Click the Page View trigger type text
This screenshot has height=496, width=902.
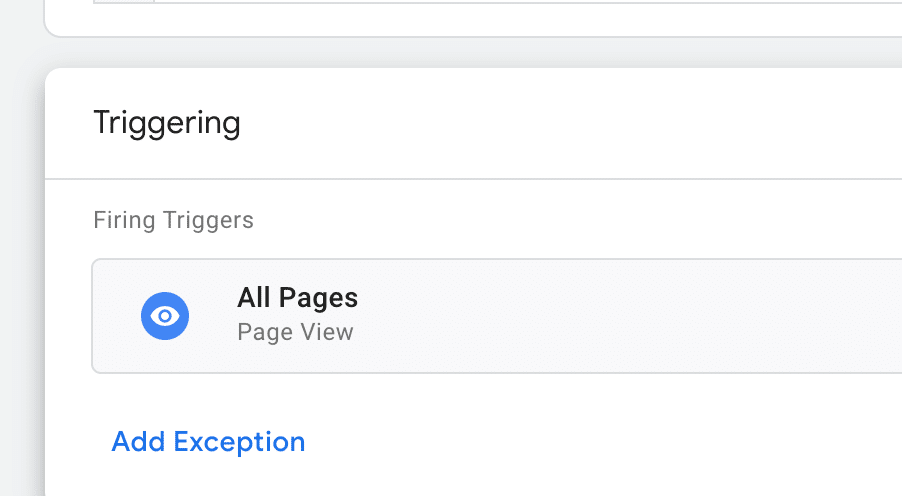point(295,332)
